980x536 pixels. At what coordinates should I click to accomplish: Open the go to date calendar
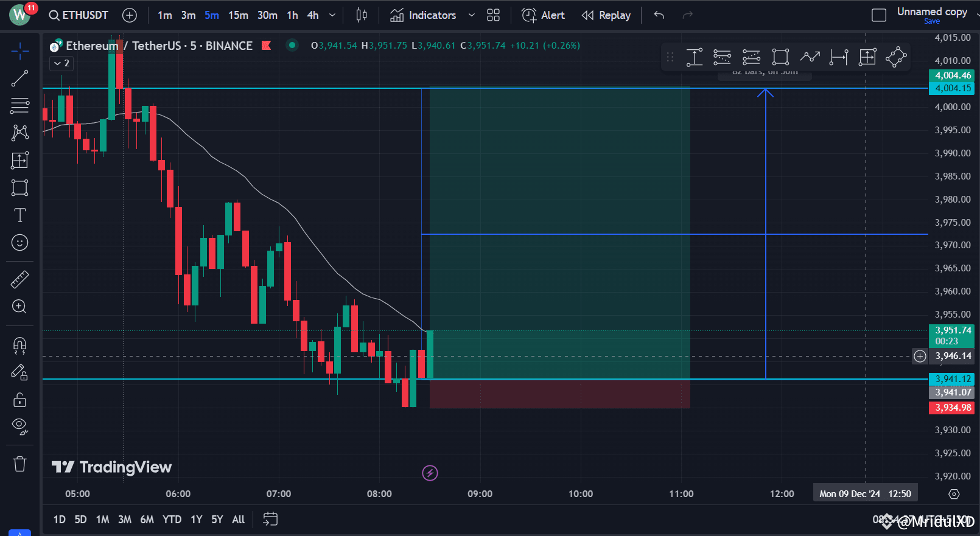pos(270,519)
